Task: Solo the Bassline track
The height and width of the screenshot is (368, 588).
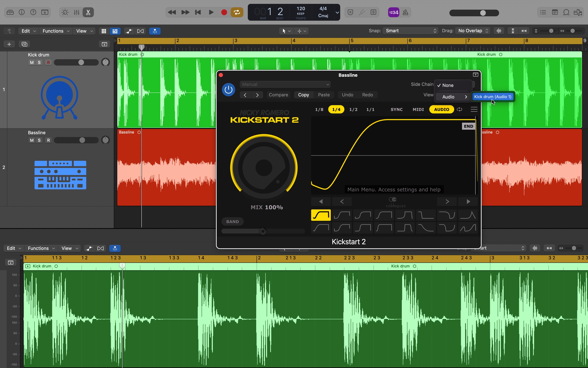Action: click(39, 140)
